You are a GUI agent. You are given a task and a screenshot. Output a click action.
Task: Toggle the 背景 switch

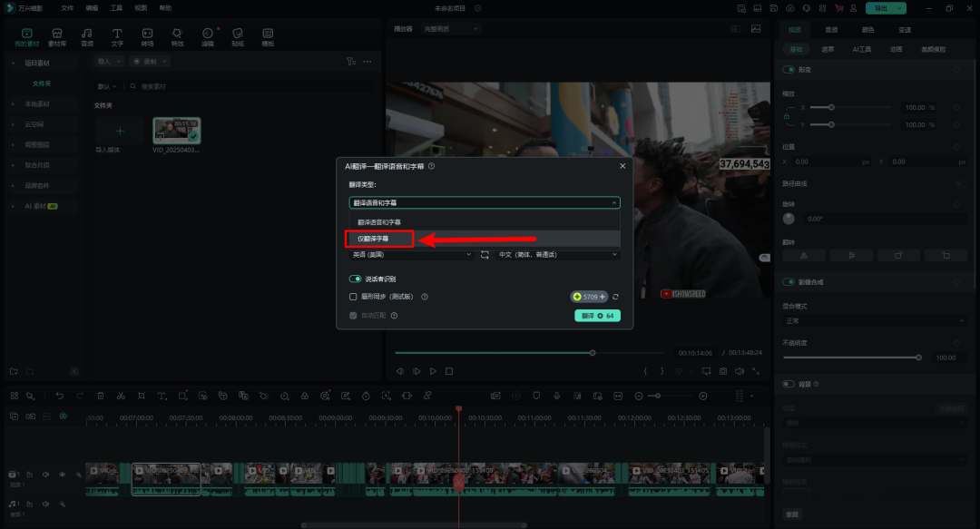point(789,384)
